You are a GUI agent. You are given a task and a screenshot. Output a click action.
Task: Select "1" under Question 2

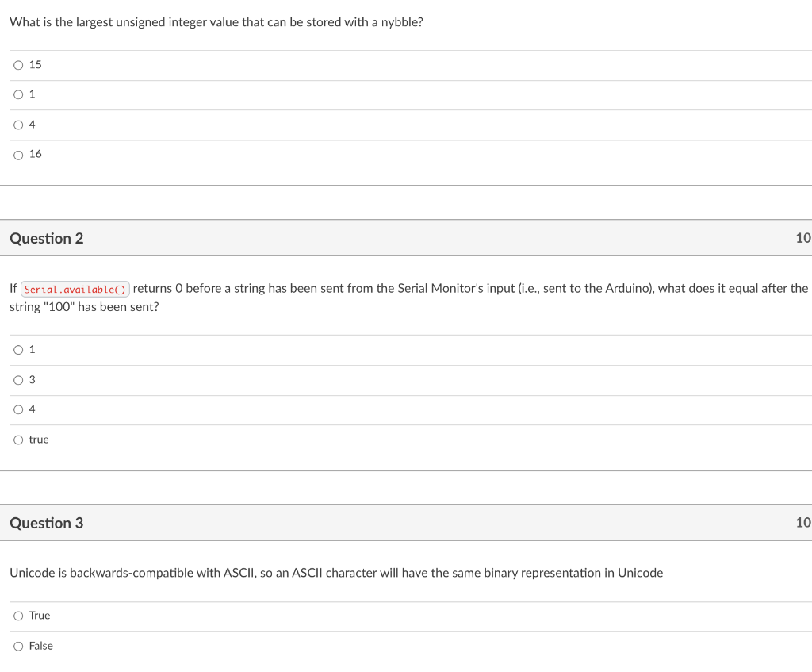pyautogui.click(x=18, y=349)
